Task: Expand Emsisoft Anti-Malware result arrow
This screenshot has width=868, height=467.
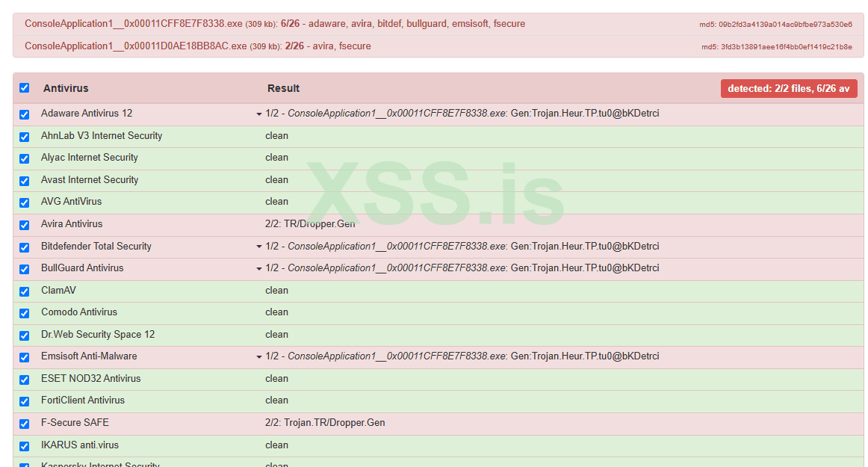Action: click(258, 356)
